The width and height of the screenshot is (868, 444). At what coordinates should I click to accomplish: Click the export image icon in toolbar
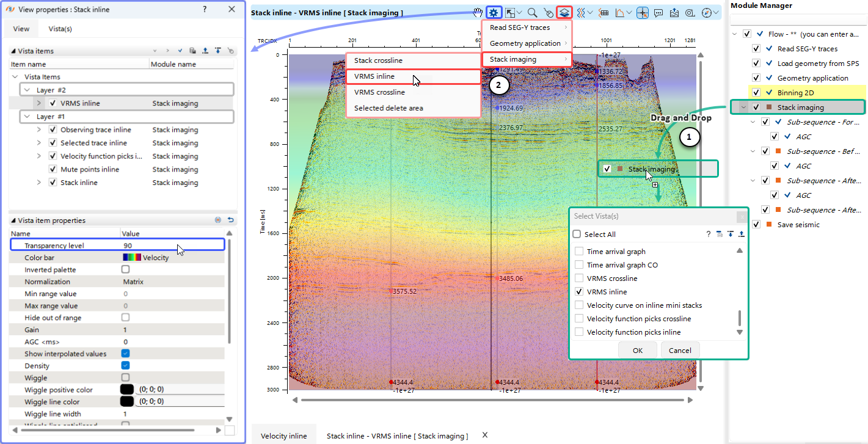(674, 12)
